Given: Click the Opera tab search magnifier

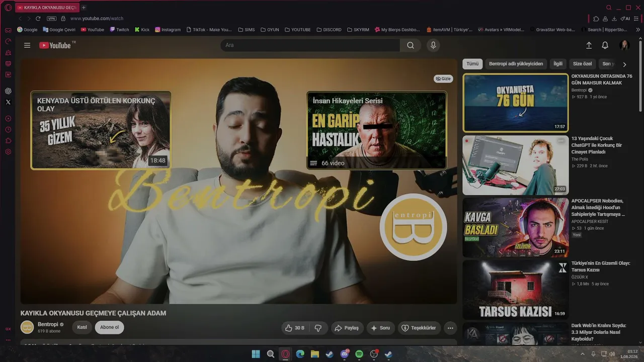Looking at the screenshot, I should [x=609, y=8].
